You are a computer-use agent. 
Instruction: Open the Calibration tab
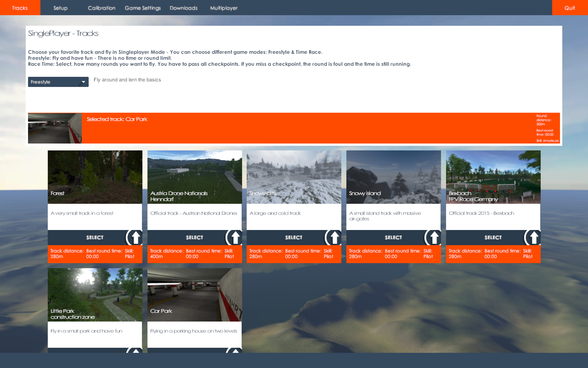pos(102,8)
